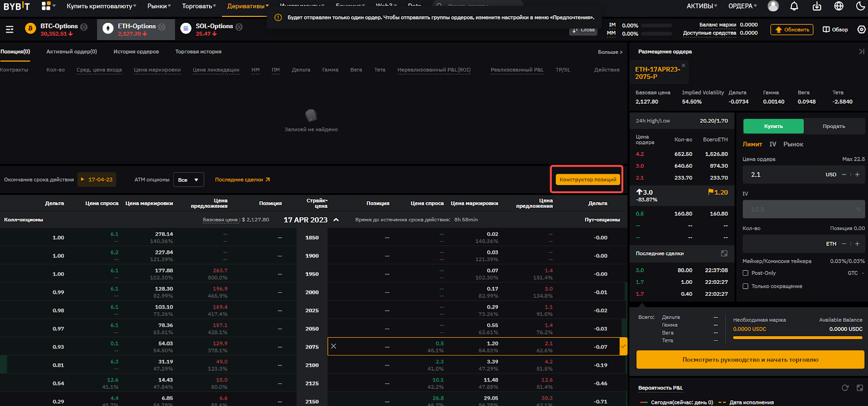The width and height of the screenshot is (868, 406).
Task: Open the ATM options Все dropdown
Action: pos(188,180)
